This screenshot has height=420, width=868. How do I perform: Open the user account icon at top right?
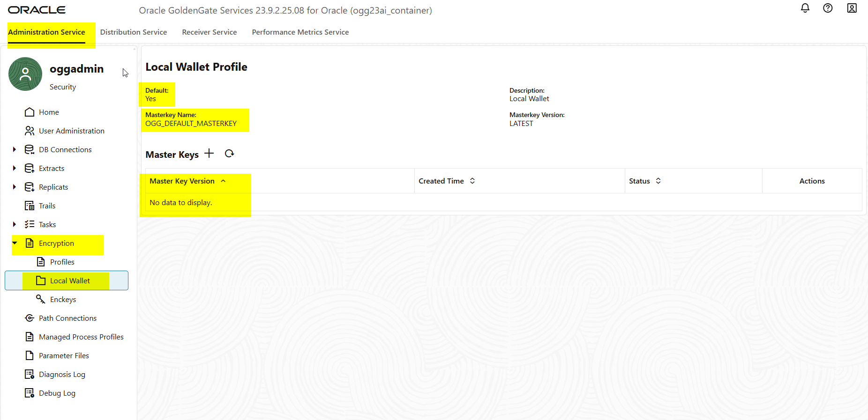pos(852,8)
